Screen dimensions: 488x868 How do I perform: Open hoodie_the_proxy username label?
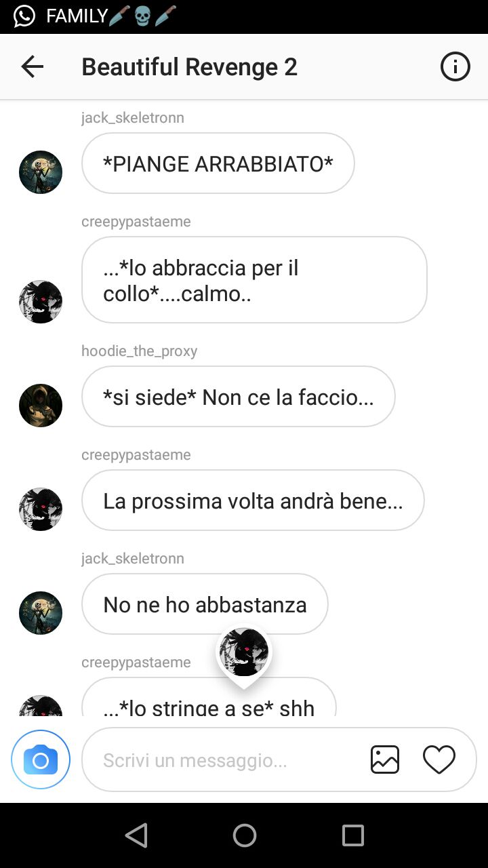tap(140, 351)
